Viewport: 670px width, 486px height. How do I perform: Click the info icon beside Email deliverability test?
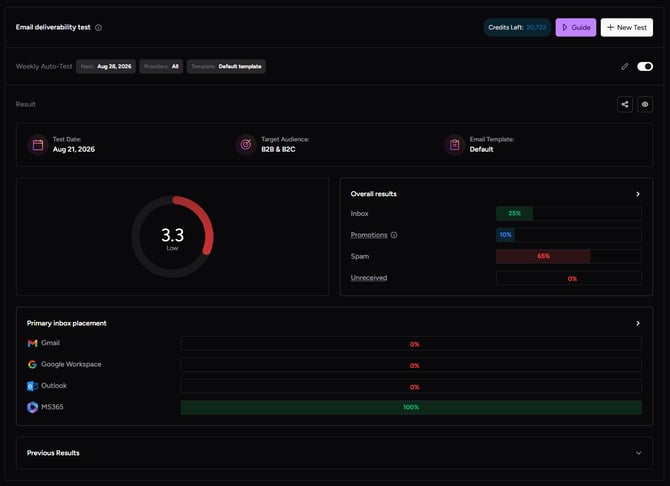tap(98, 27)
